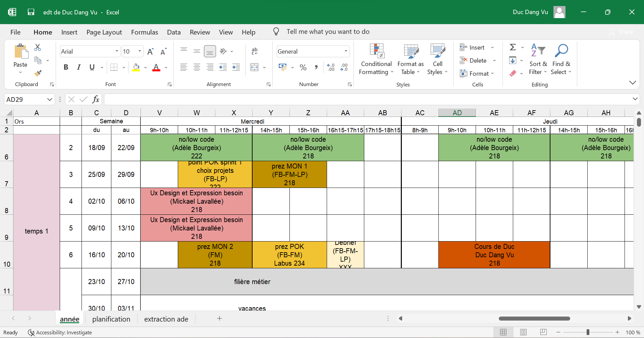Open Accessibility Investigate status item
Viewport: 644px width, 338px height.
tap(60, 332)
